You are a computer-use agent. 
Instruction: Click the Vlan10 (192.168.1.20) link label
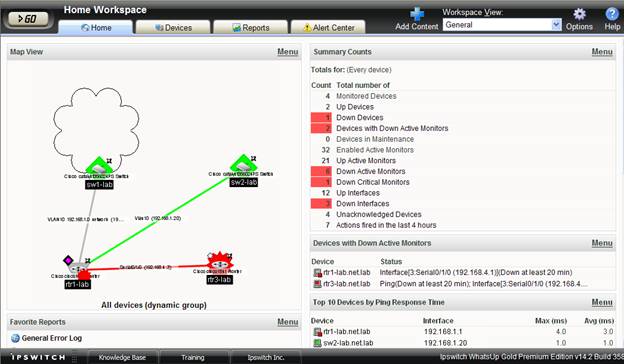click(158, 218)
